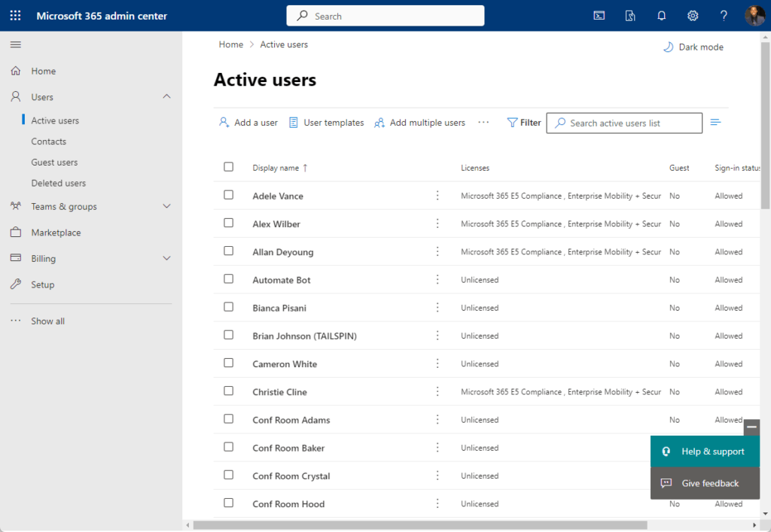Open more actions for Conf Room Hood

437,503
